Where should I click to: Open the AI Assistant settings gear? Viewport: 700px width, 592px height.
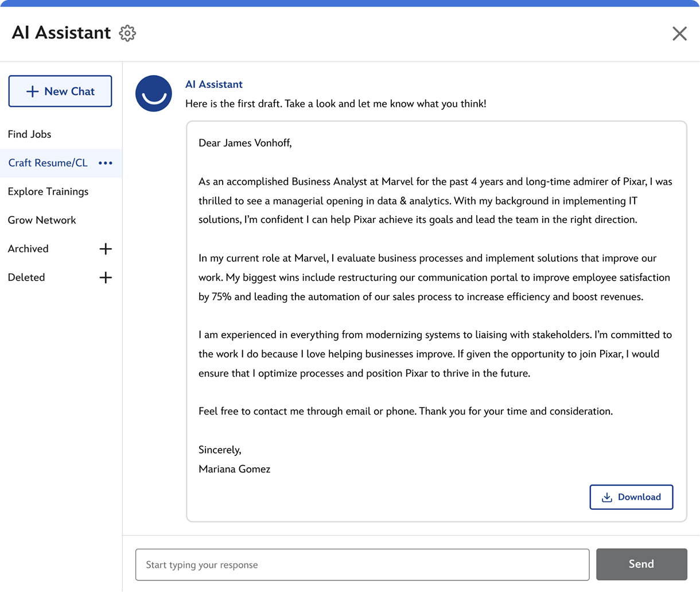click(127, 33)
